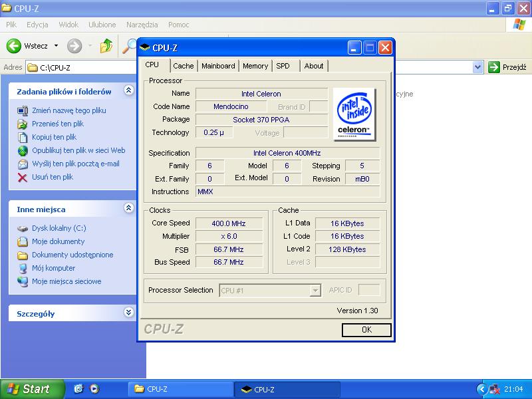Expand the Szczegóły panel
Viewport: 532px width, 399px height.
(128, 313)
